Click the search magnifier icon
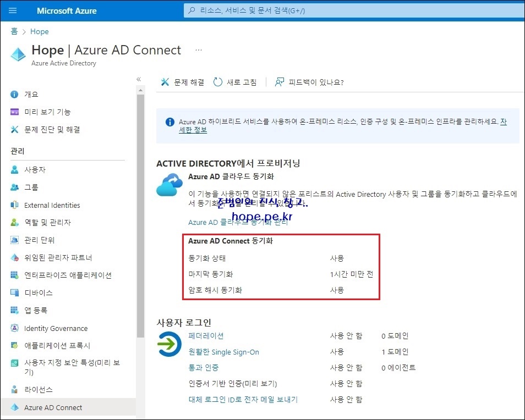 (192, 10)
